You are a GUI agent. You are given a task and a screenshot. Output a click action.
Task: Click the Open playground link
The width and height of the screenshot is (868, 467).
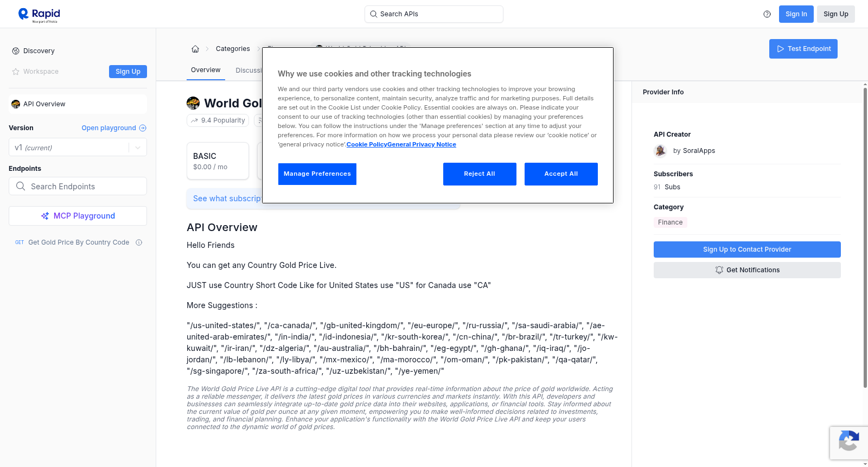tap(114, 128)
